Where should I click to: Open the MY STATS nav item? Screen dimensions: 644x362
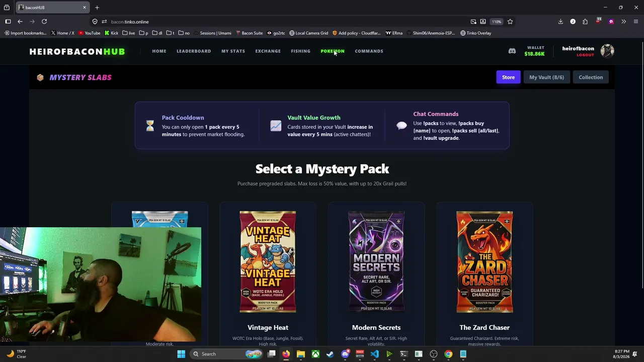click(233, 51)
